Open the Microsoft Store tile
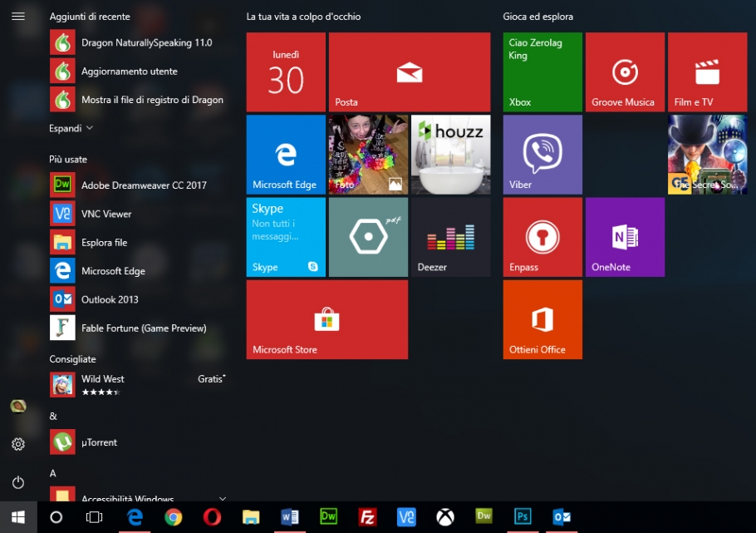 [326, 319]
